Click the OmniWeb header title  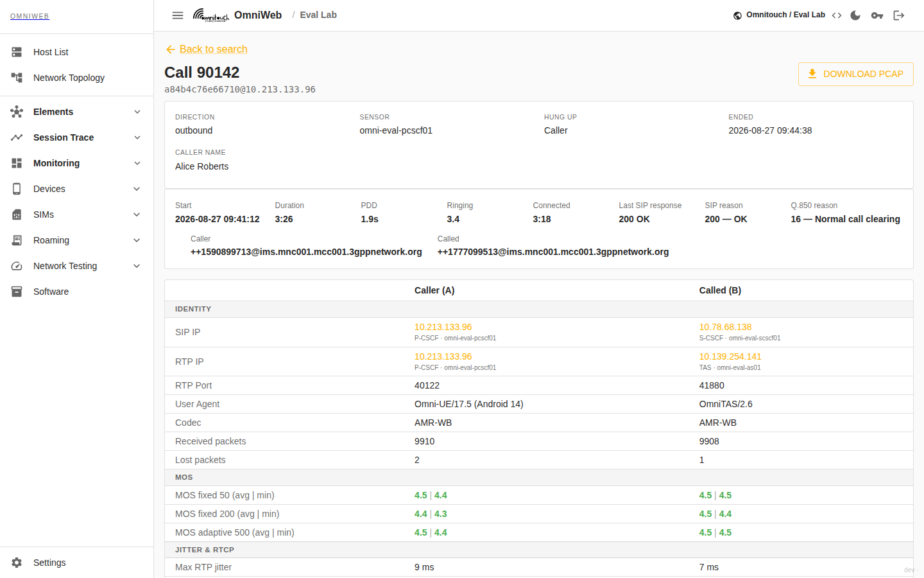point(258,15)
